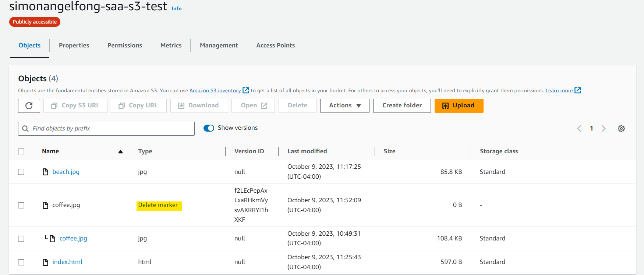This screenshot has width=644, height=275.
Task: Click the Size column header
Action: (389, 151)
